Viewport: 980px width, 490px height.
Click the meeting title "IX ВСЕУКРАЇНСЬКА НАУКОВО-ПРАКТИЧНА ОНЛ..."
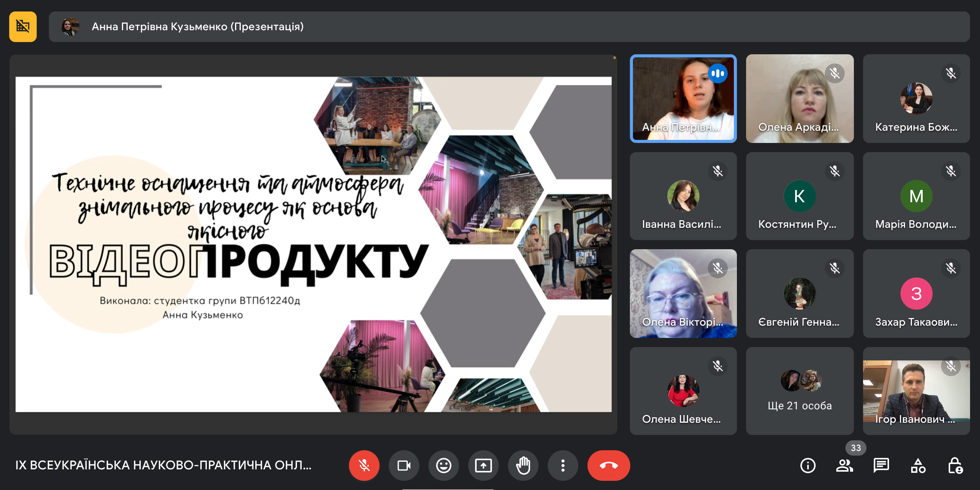pos(164,465)
